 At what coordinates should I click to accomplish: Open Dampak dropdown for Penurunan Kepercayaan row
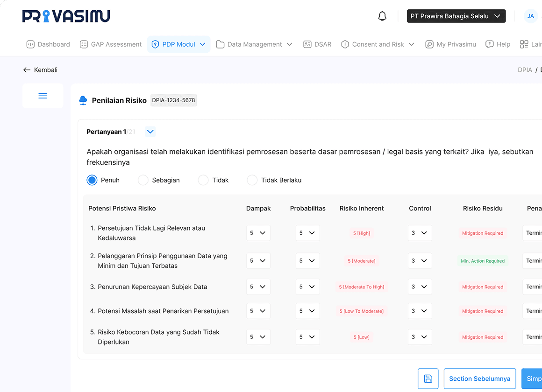[x=258, y=287]
